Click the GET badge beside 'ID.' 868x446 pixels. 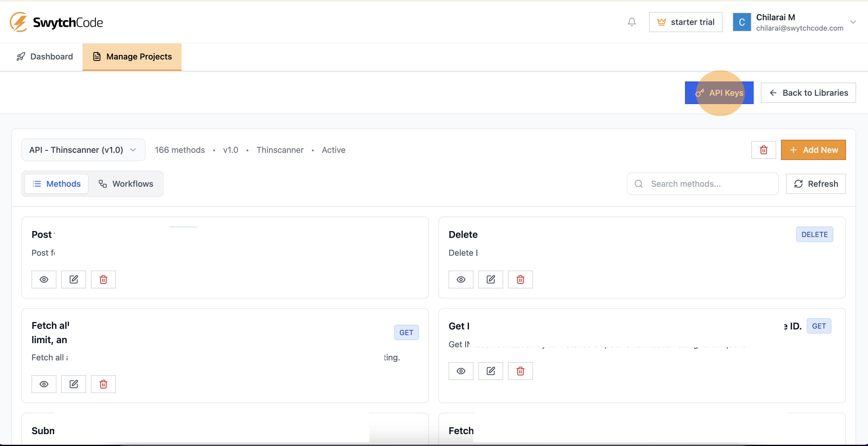coord(819,326)
